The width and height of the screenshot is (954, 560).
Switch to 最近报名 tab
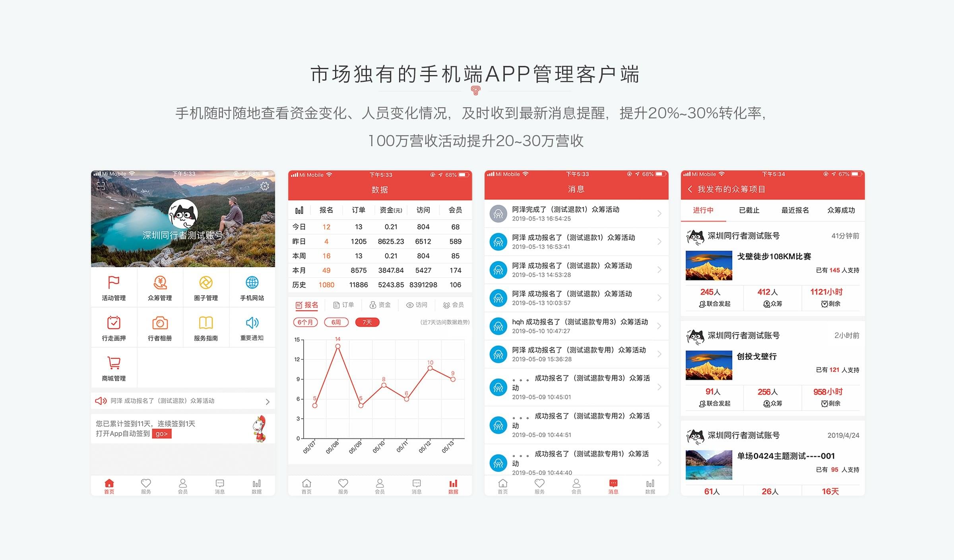tap(795, 210)
